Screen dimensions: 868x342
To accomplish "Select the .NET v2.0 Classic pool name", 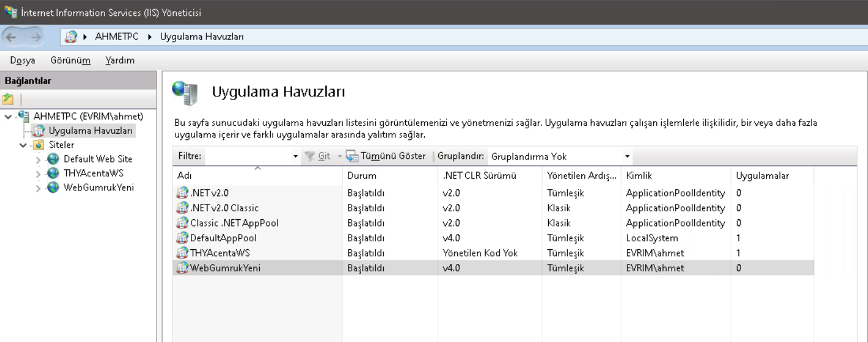I will click(224, 208).
